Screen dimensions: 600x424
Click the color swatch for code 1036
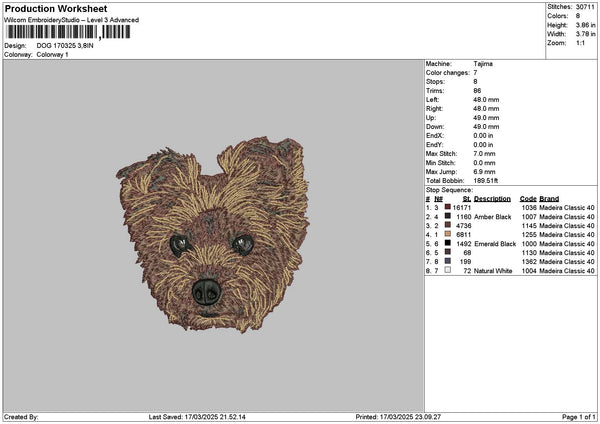[449, 207]
